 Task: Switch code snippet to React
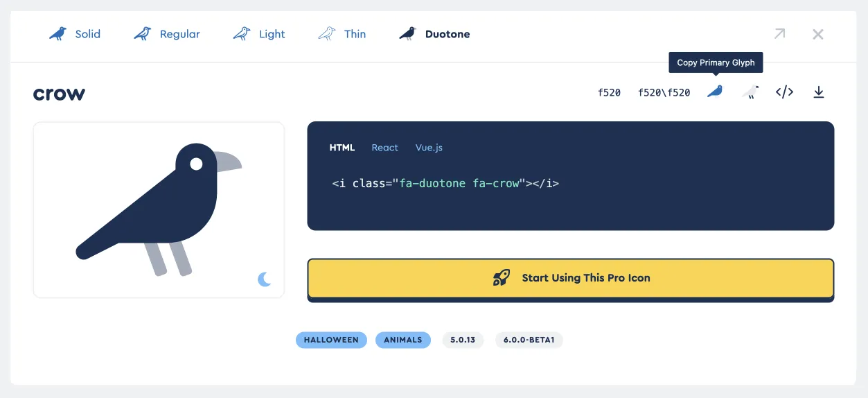click(x=384, y=148)
